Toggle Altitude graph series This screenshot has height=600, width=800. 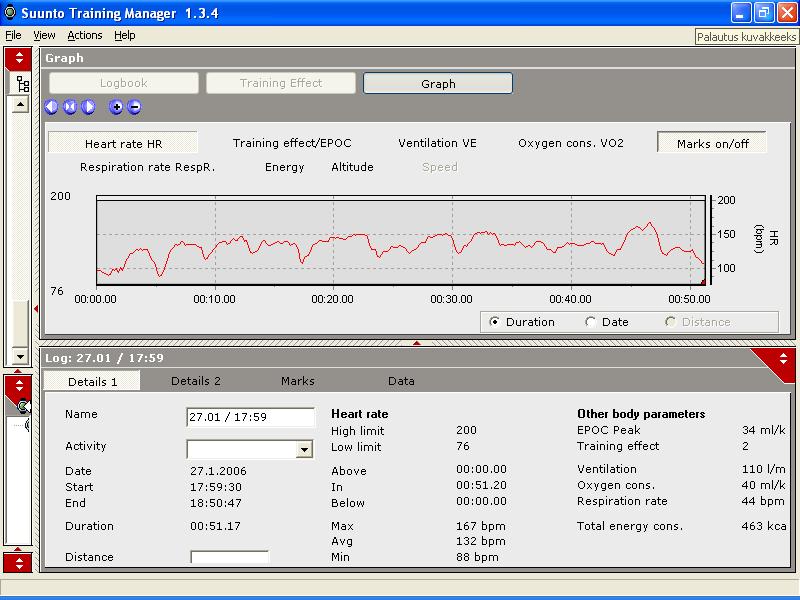pos(352,167)
